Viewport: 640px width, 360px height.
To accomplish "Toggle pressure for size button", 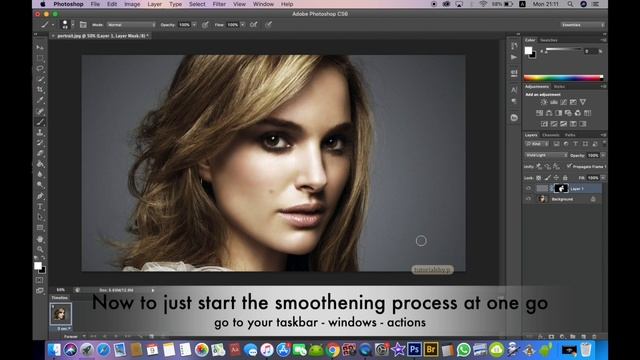I will tap(268, 24).
